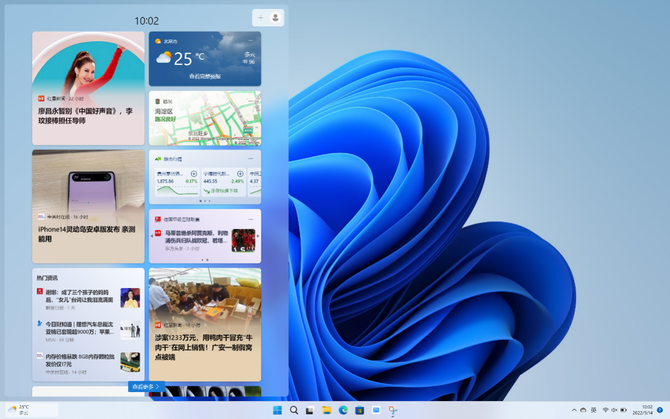The image size is (670, 419).
Task: Open the profile icon in the widgets header
Action: (276, 18)
